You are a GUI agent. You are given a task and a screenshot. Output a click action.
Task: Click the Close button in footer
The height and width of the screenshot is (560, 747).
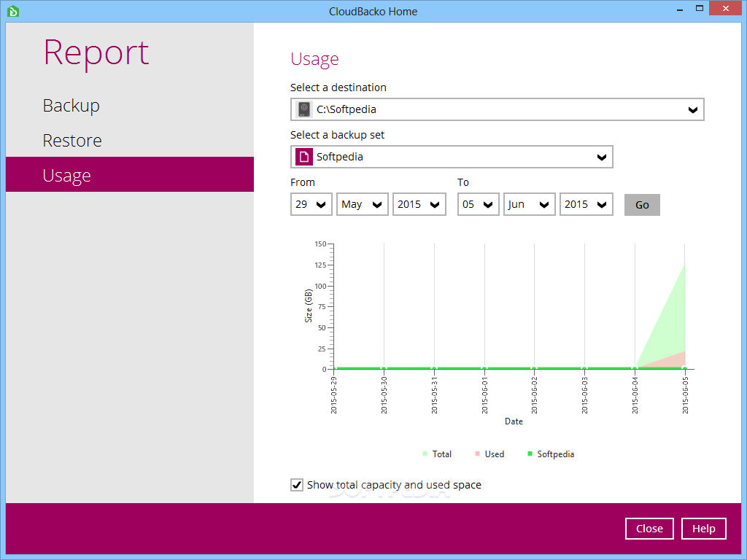coord(649,529)
